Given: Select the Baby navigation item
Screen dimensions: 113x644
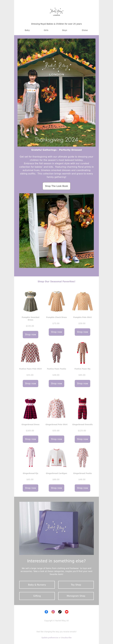Looking at the screenshot, I should 27,30.
